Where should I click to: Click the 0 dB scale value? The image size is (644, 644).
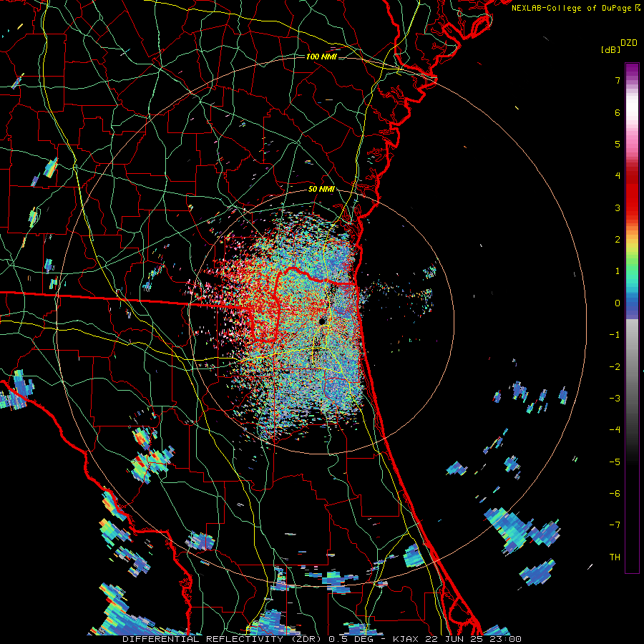pos(618,303)
